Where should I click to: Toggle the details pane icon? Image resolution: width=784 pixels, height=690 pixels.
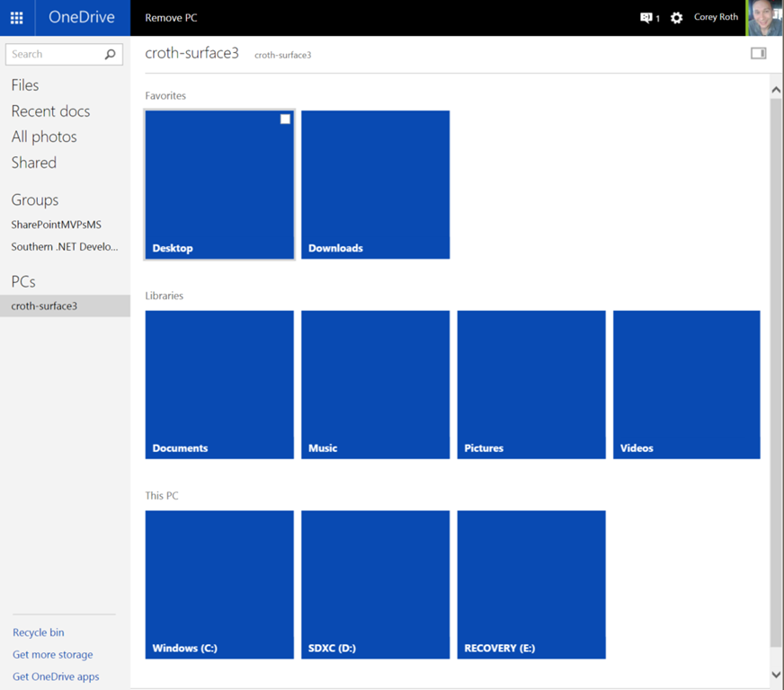(758, 53)
